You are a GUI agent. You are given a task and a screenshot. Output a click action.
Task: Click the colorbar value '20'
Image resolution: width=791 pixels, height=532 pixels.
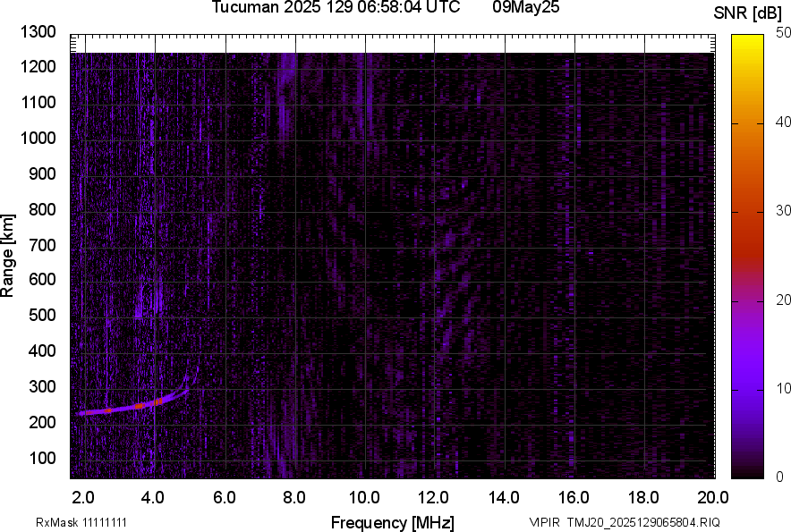tap(783, 300)
